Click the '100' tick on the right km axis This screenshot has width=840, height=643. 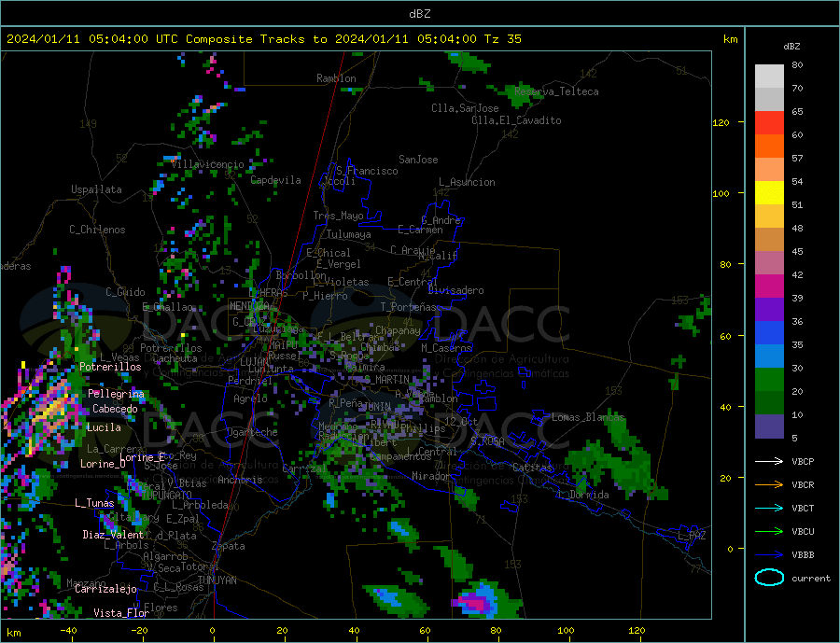(721, 193)
